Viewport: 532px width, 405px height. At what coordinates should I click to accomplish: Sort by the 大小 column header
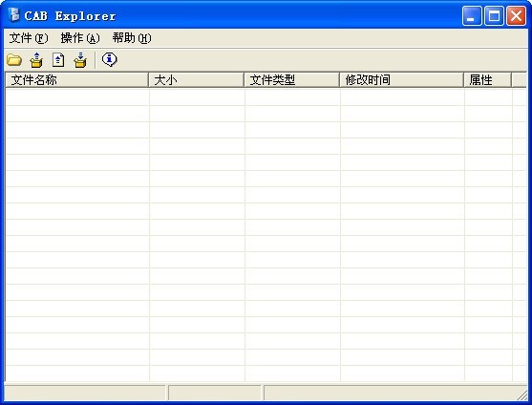197,80
